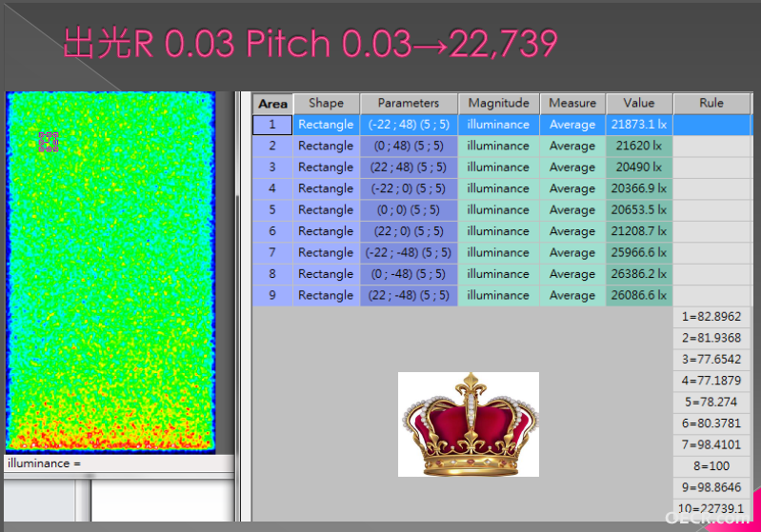Click illuminance magnitude cell in row 4
761x532 pixels.
pyautogui.click(x=498, y=188)
